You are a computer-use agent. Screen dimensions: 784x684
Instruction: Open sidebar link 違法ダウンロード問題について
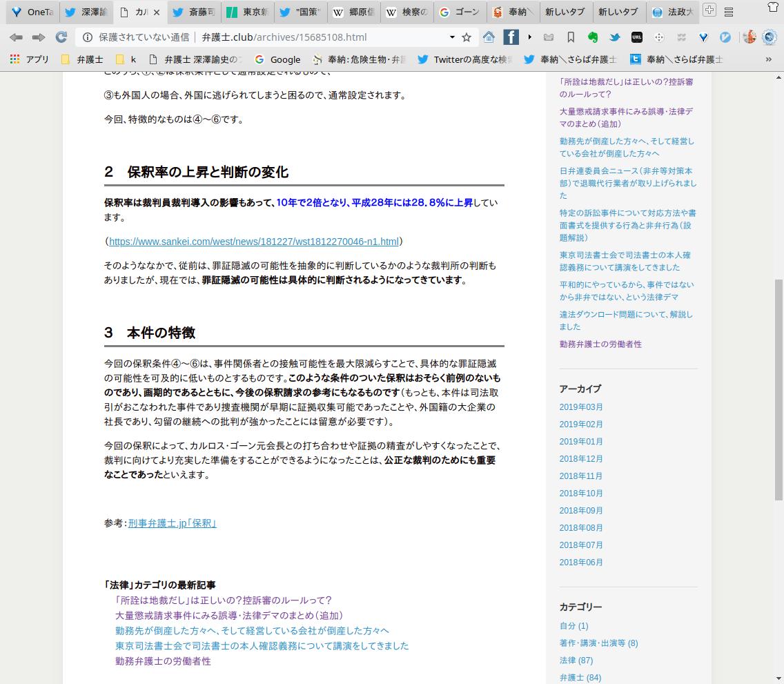pyautogui.click(x=626, y=320)
